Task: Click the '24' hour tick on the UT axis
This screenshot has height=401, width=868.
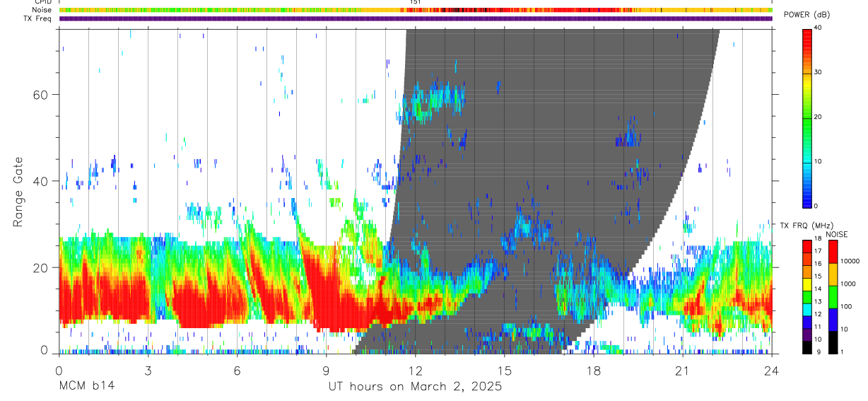Action: click(x=771, y=371)
